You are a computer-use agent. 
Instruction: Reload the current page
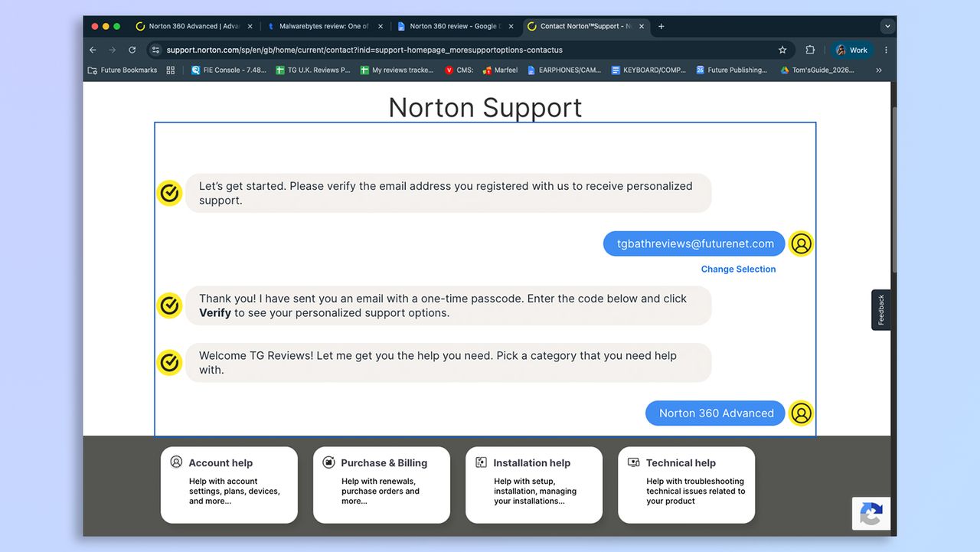132,50
